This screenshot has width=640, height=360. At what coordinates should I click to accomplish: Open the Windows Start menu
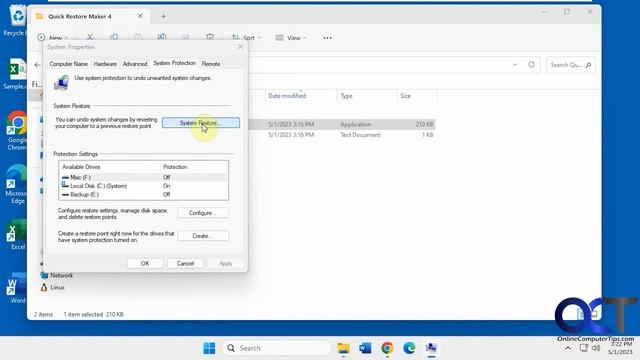209,348
